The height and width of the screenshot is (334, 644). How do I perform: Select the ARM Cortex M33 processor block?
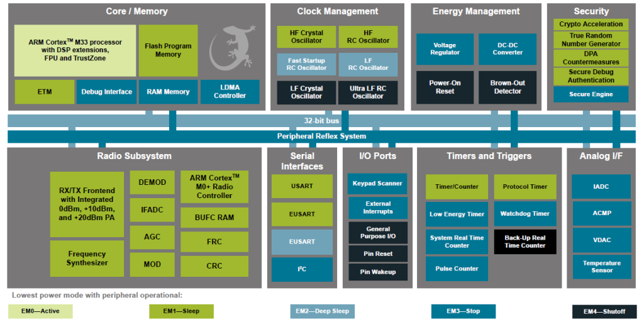[75, 50]
